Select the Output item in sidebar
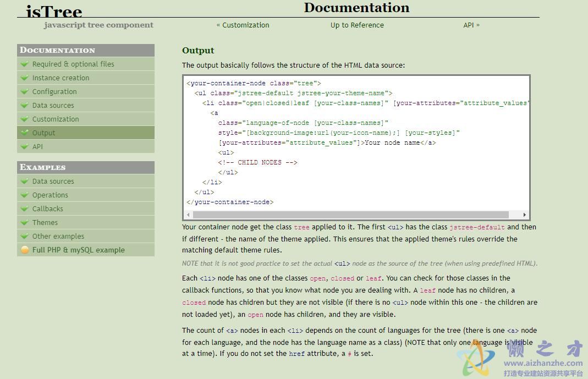588x379 pixels. pos(43,133)
